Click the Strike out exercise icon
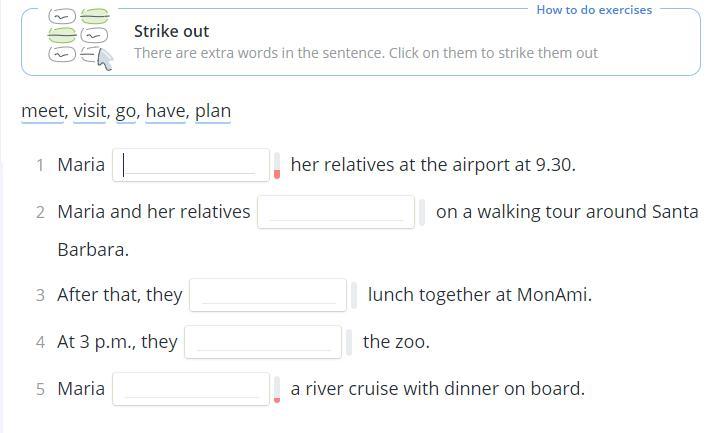This screenshot has height=433, width=712. click(x=80, y=40)
